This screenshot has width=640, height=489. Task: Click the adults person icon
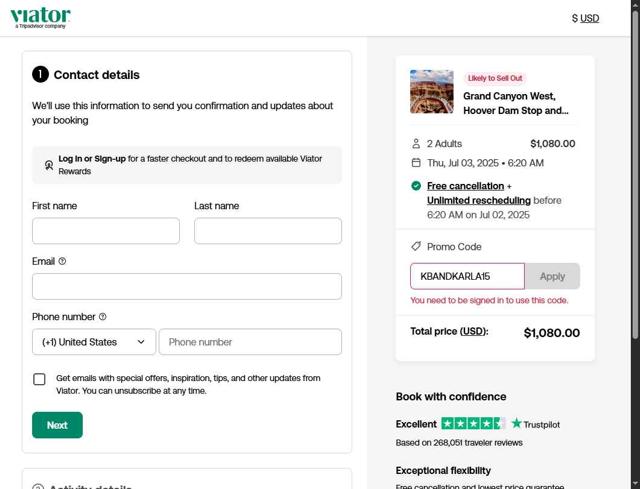pos(416,144)
